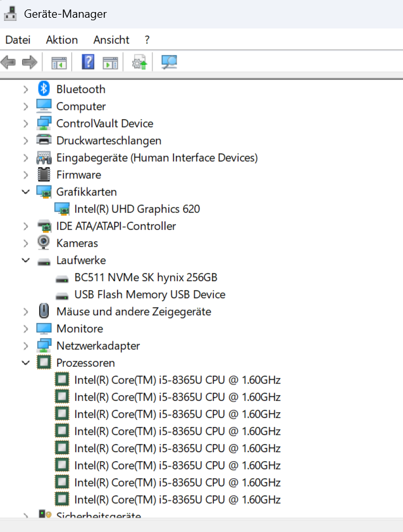The width and height of the screenshot is (403, 532).
Task: Expand the Firmware node
Action: point(26,175)
